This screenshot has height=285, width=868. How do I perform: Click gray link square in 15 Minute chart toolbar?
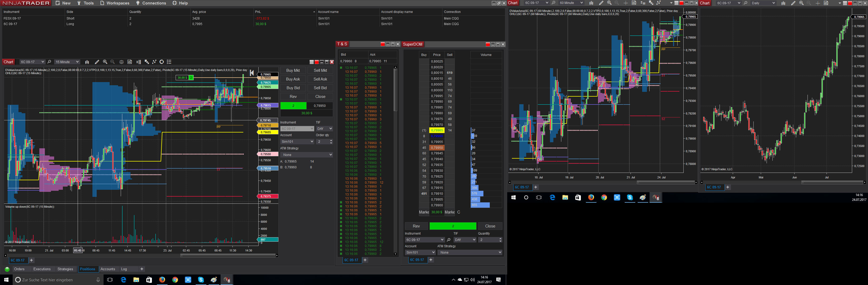(x=312, y=62)
